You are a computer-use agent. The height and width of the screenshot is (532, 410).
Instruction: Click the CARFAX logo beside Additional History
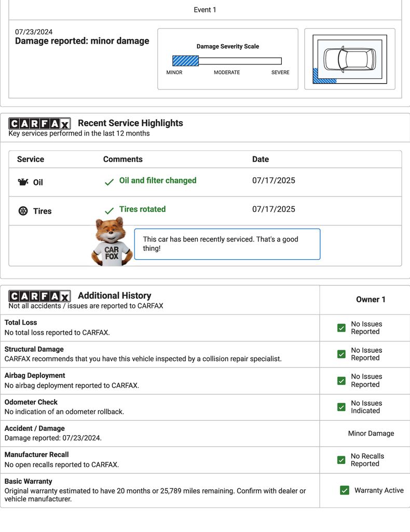click(x=39, y=296)
